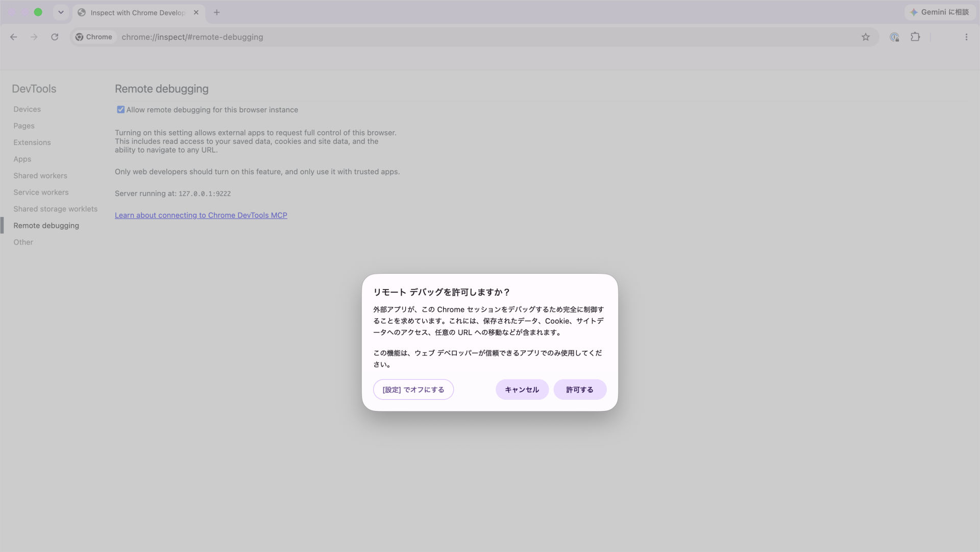The image size is (980, 552).
Task: Open the Shared workers section
Action: pos(40,176)
